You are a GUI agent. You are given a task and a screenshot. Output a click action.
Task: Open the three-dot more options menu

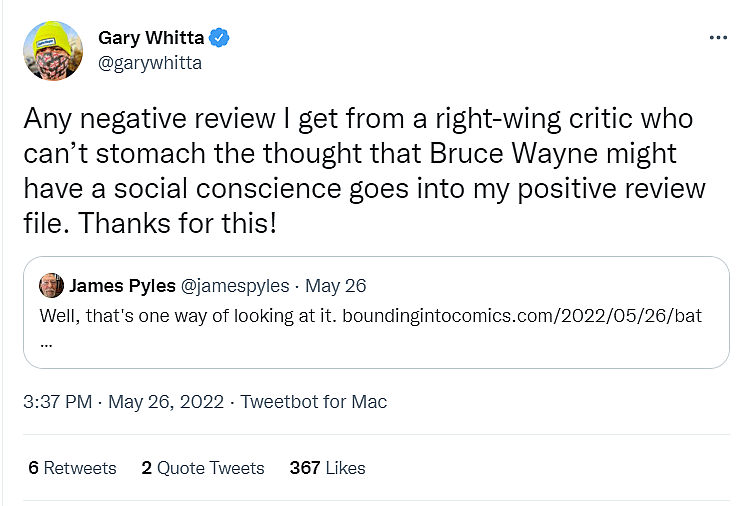[x=718, y=38]
